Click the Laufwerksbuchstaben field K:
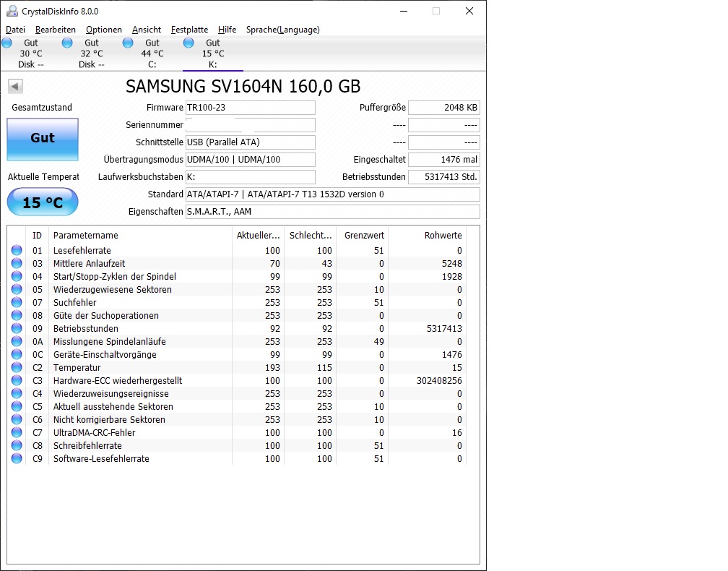This screenshot has height=571, width=728. click(x=250, y=177)
